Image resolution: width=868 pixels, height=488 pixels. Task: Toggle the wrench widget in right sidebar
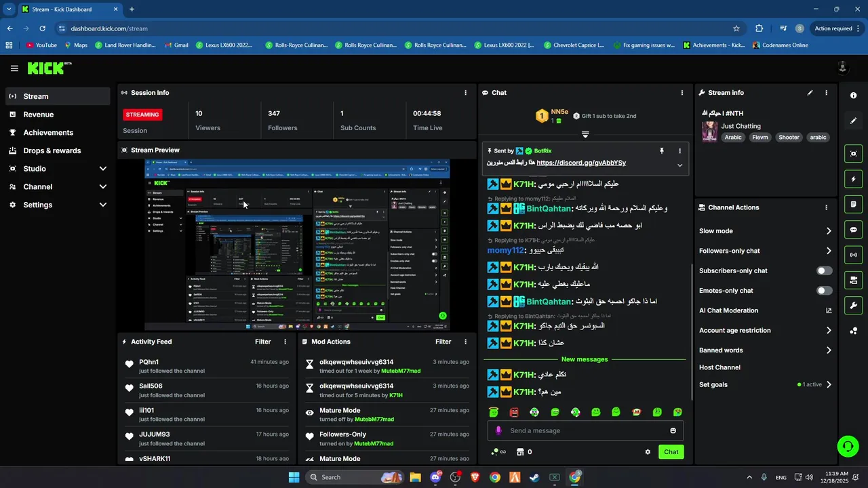(x=854, y=305)
